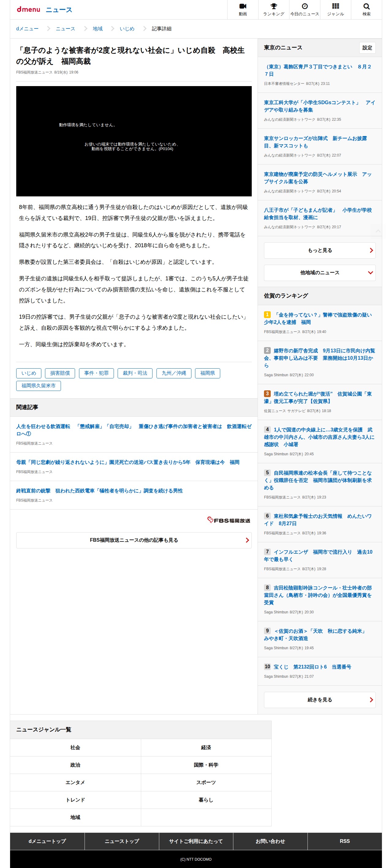The image size is (392, 868).
Task: Open the ランキング trophy icon
Action: [x=273, y=6]
